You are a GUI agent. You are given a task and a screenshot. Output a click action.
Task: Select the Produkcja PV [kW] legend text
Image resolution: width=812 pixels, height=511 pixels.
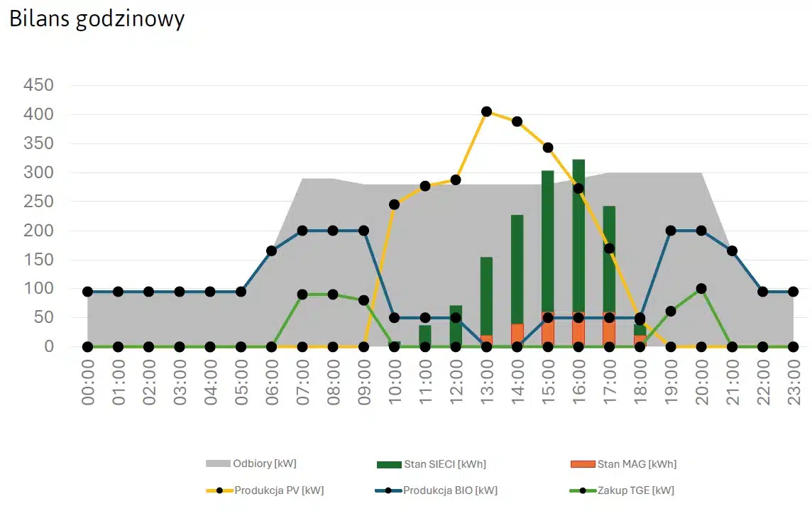(x=279, y=490)
